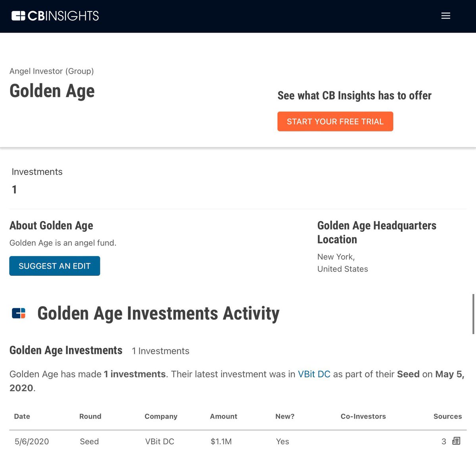The width and height of the screenshot is (476, 455).
Task: Click the Investments count 1
Action: coord(14,189)
